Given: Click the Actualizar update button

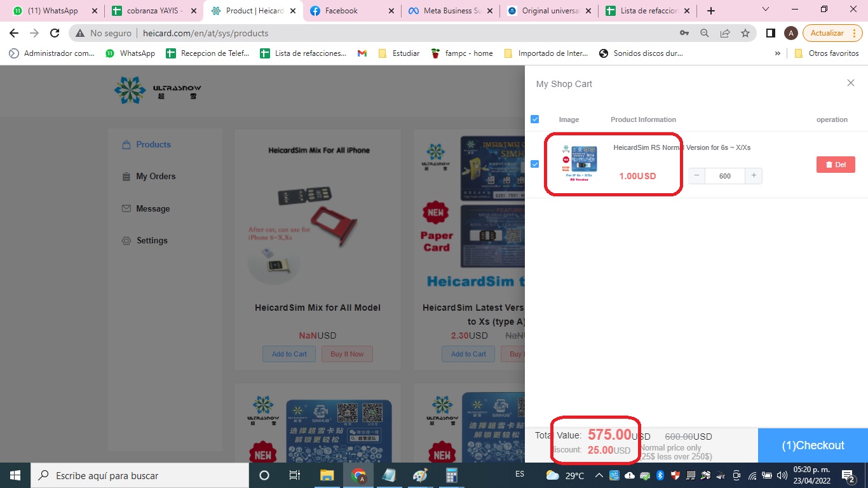Looking at the screenshot, I should coord(827,33).
